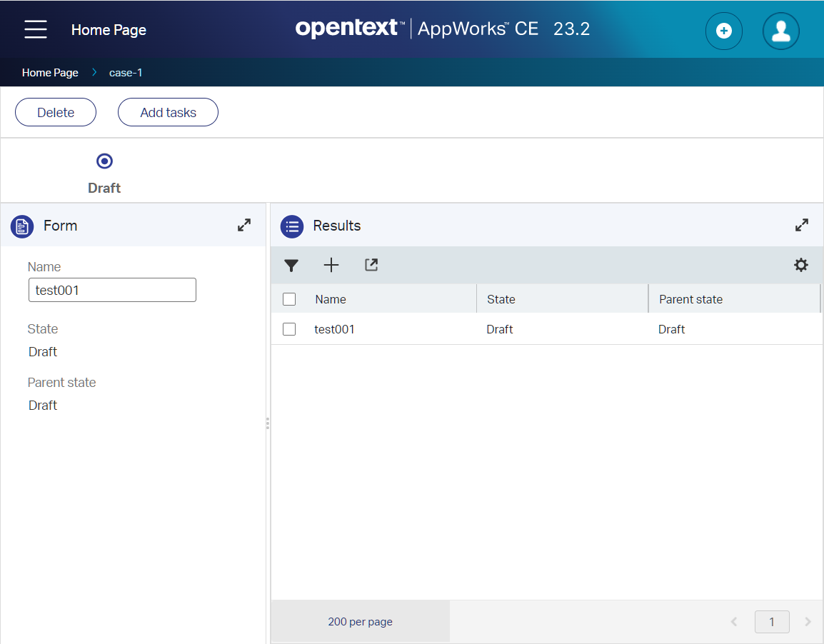Click the filter funnel icon in Results
Viewport: 824px width, 644px height.
tap(291, 266)
